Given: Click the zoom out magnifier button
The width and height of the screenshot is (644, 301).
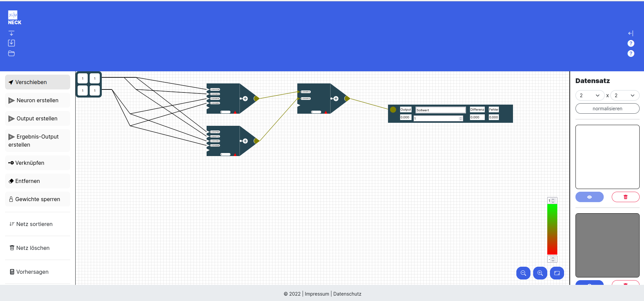Looking at the screenshot, I should click(x=523, y=273).
